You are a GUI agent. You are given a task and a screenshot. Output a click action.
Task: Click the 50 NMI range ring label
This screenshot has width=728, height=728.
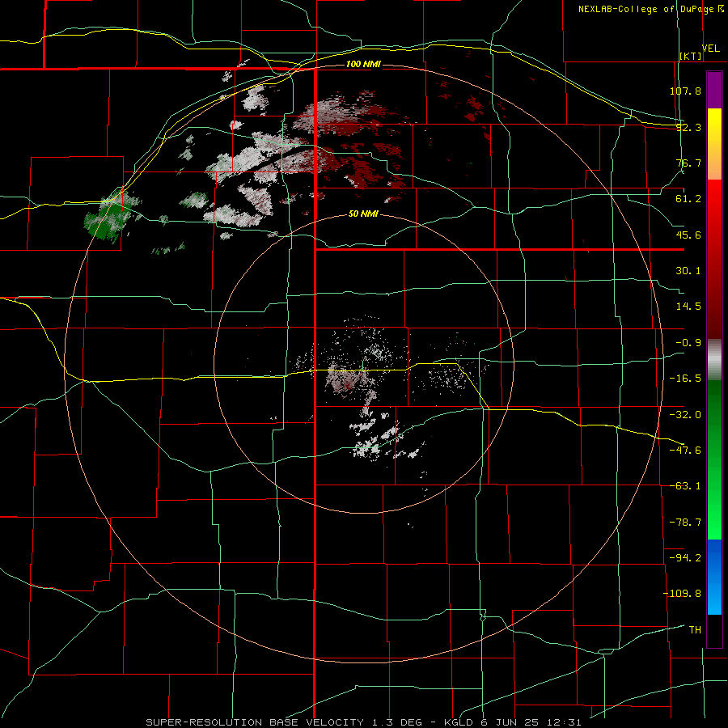tap(363, 214)
